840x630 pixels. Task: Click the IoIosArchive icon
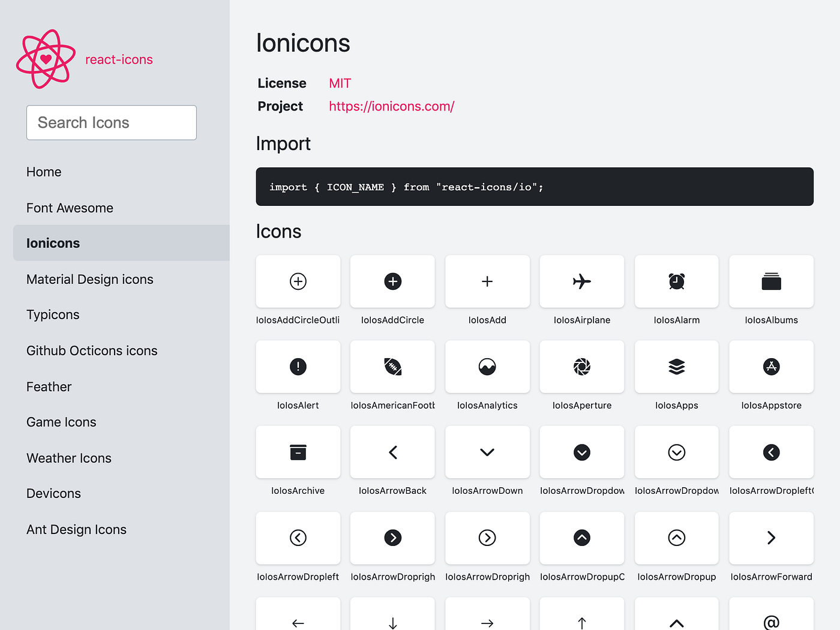(298, 452)
